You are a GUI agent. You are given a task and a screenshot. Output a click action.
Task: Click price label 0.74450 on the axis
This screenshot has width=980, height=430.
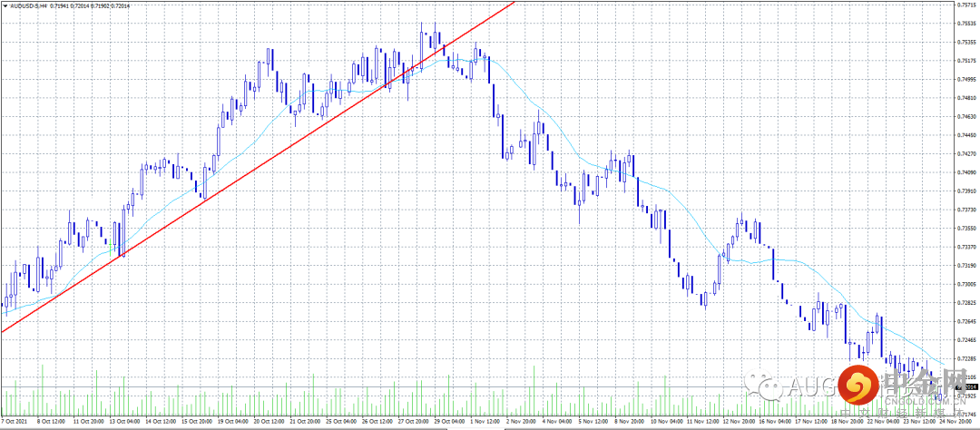coord(965,135)
